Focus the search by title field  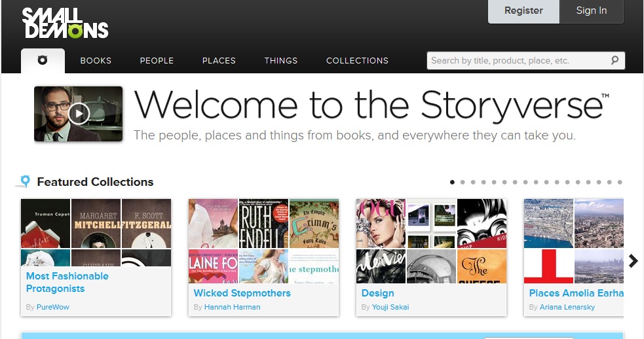pos(525,61)
